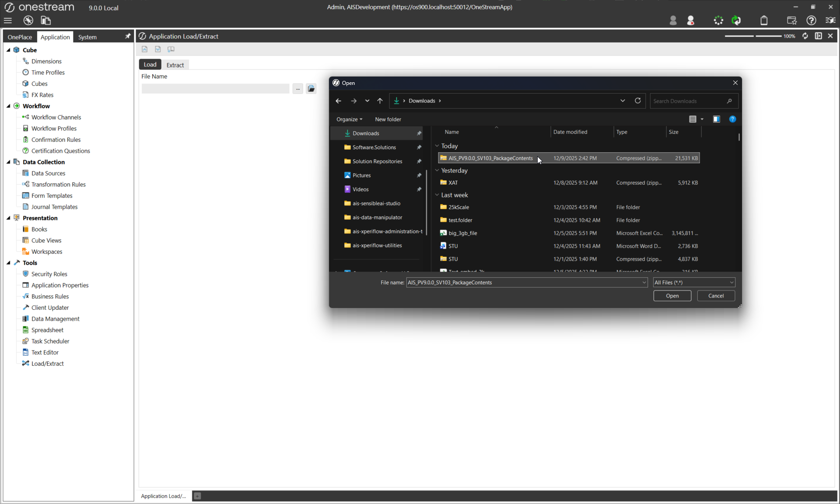Viewport: 840px width, 504px height.
Task: Click the refresh icon beside the 100% zoom
Action: pos(805,36)
